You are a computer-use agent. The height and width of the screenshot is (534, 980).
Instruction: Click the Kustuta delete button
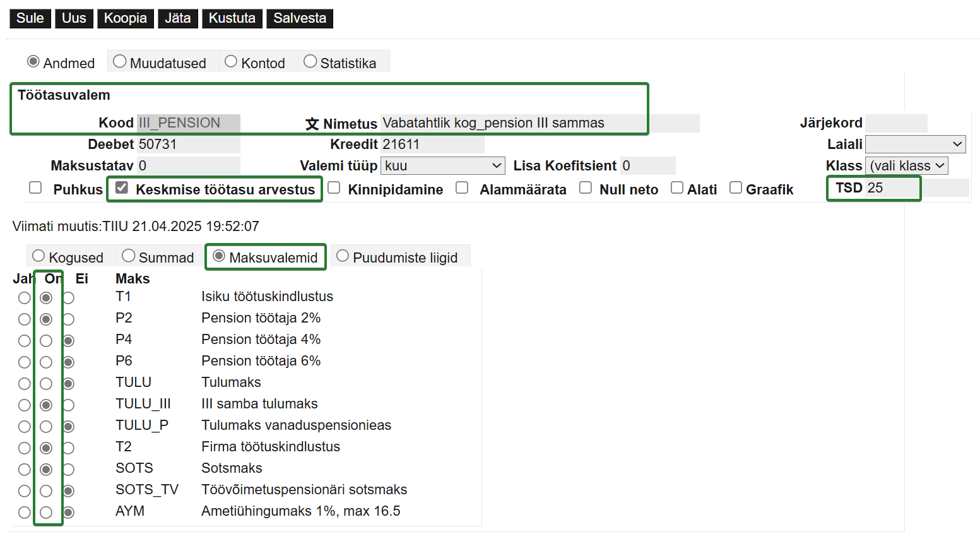(x=232, y=18)
